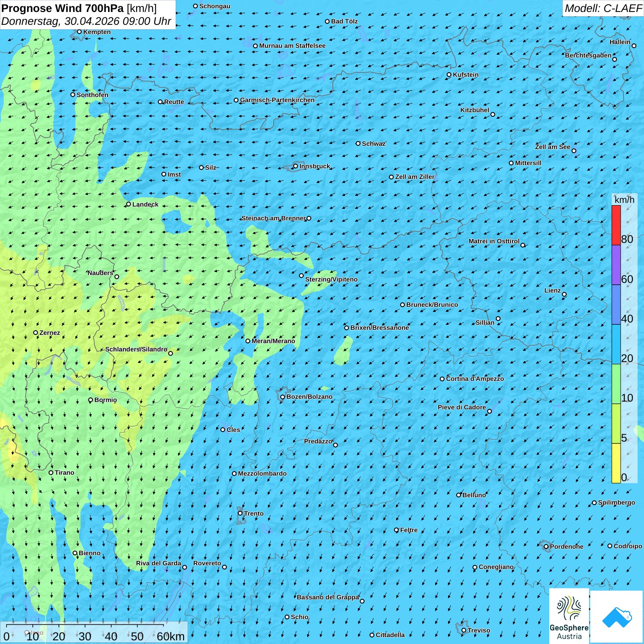644x644 pixels.
Task: Click the 'Modell: C-LAEF' label
Action: pos(603,8)
